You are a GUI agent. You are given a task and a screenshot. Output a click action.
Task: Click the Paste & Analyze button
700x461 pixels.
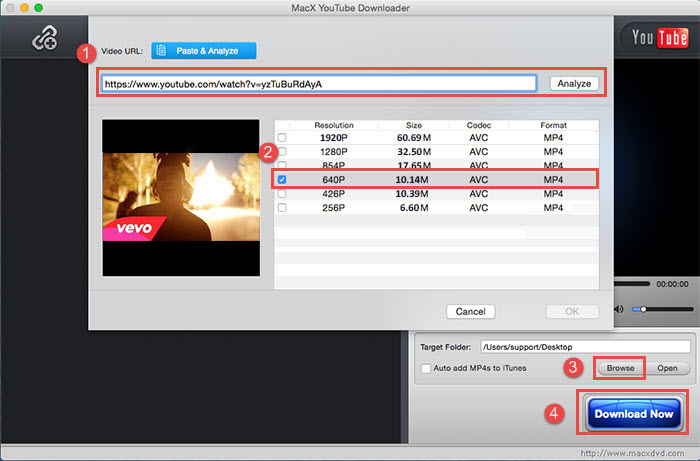coord(204,51)
